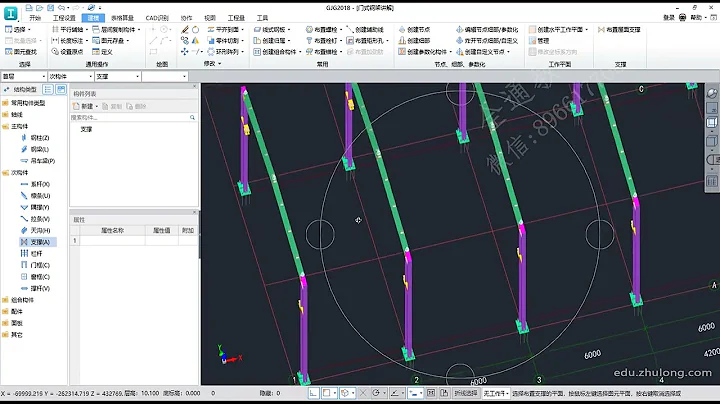Open the 次构件 category dropdown

(71, 76)
